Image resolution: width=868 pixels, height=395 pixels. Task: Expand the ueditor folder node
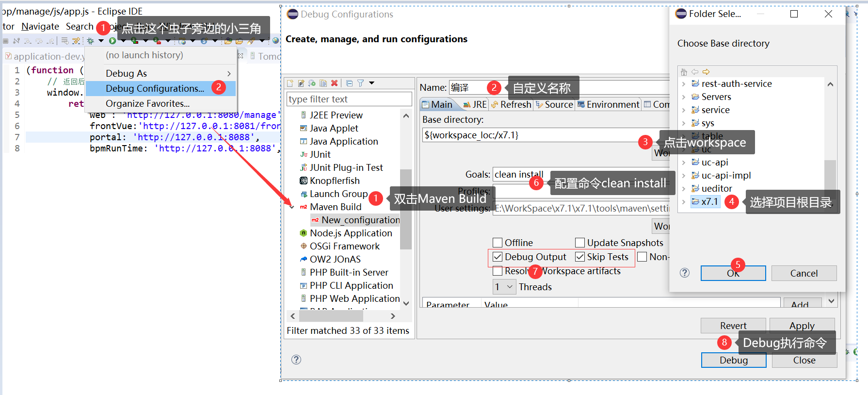684,188
